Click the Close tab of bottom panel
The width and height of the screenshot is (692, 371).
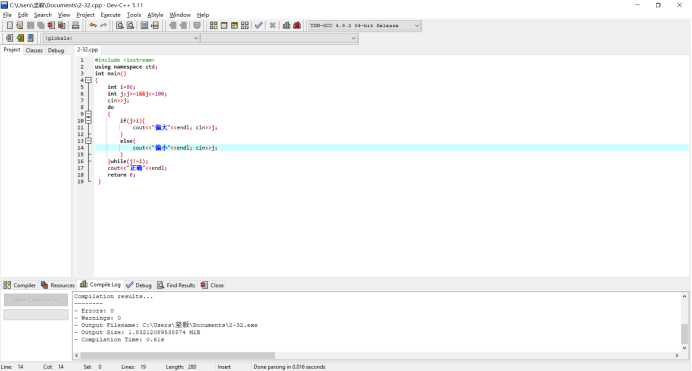click(212, 285)
